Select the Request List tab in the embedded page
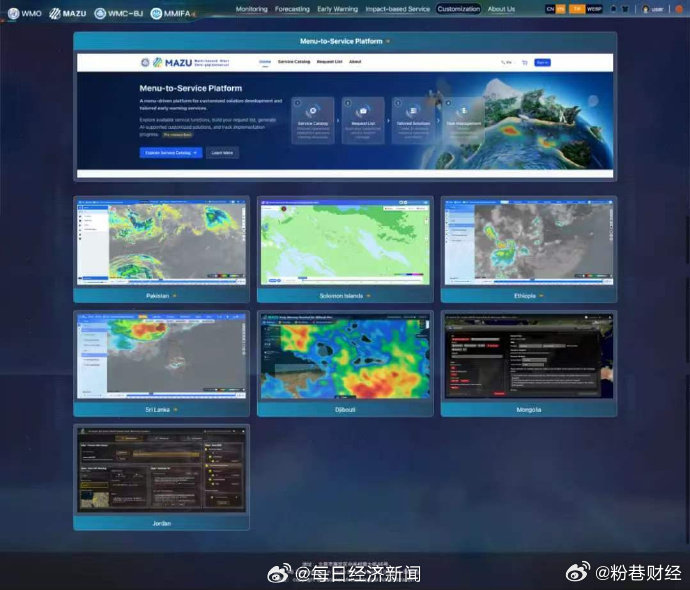 coord(329,62)
